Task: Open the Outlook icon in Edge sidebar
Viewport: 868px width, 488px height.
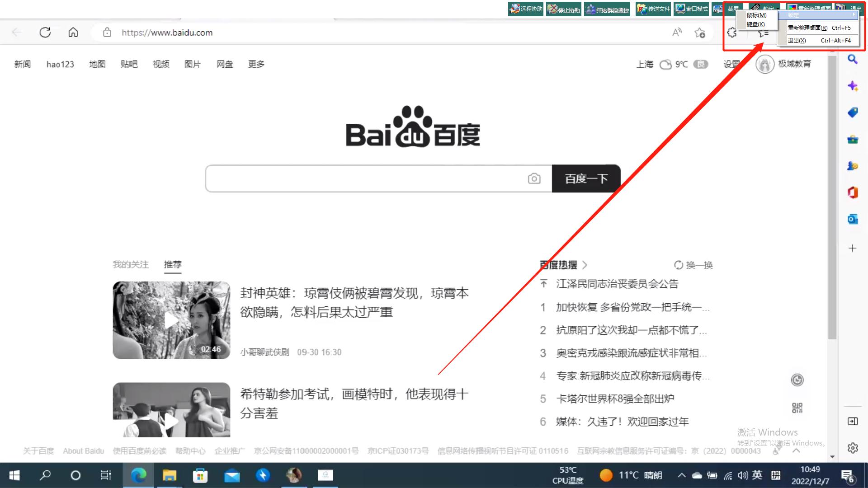Action: point(853,219)
